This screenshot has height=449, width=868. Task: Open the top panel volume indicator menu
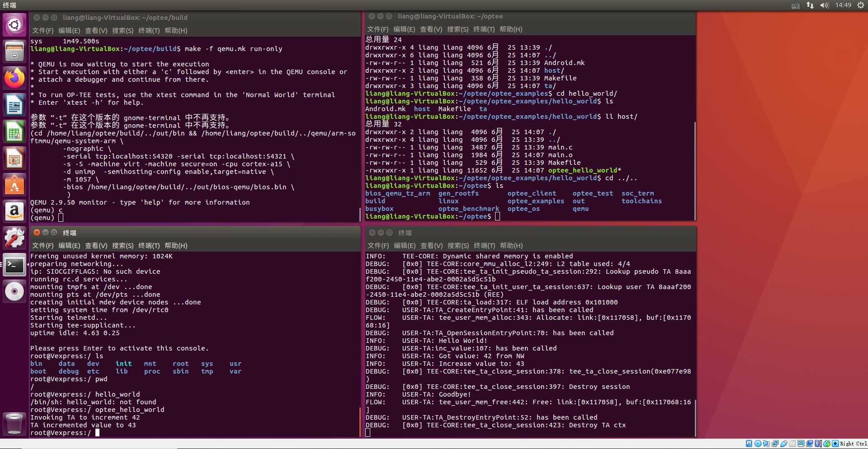click(824, 5)
